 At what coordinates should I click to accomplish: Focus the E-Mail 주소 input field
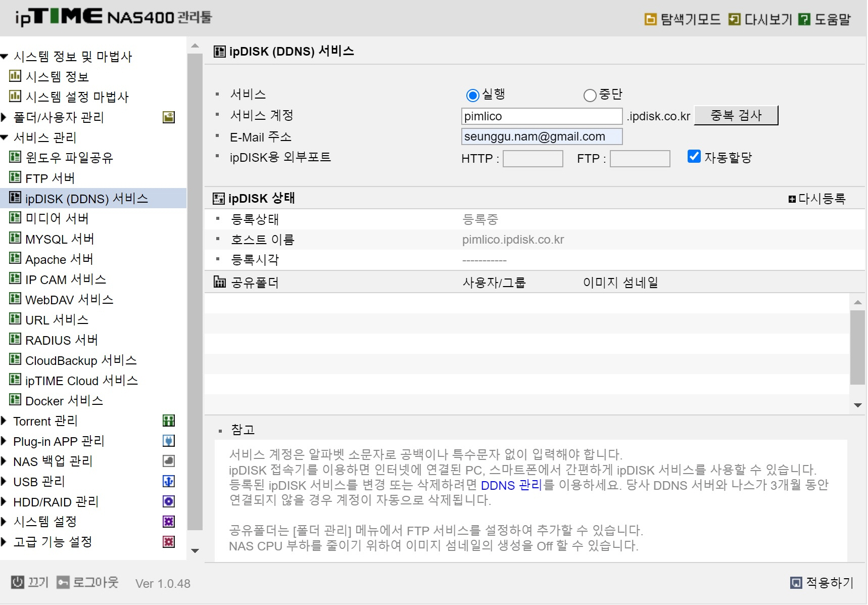542,136
